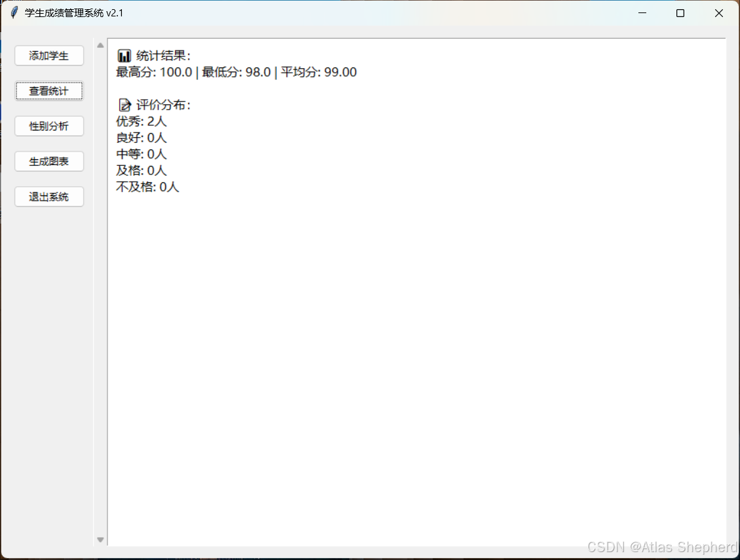Click the feather app icon in title bar

(14, 12)
